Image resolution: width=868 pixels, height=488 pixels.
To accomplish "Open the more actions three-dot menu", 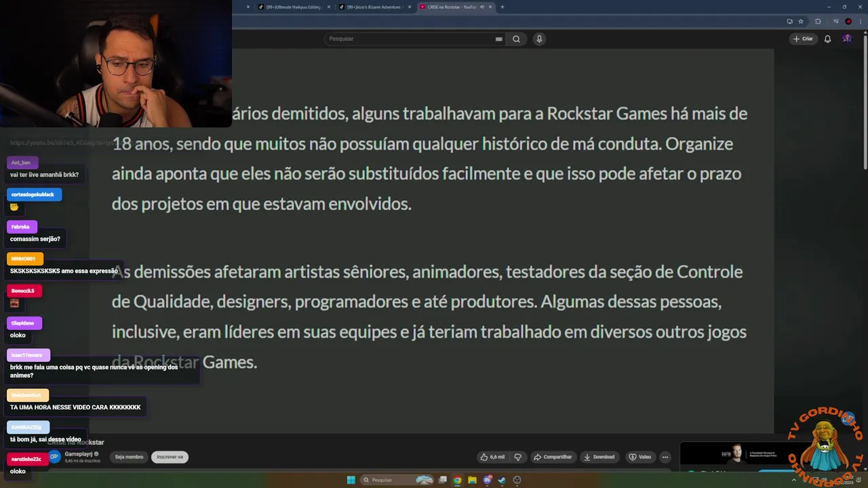I will point(665,457).
